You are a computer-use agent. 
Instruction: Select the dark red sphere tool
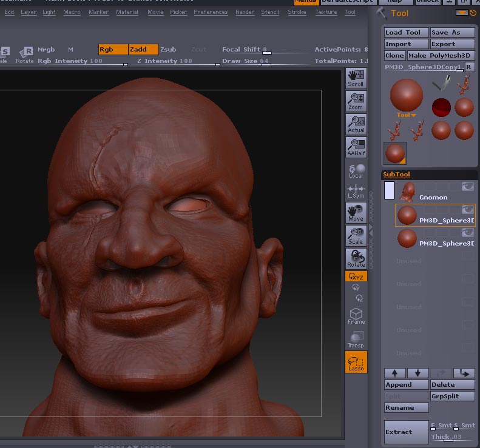click(441, 107)
